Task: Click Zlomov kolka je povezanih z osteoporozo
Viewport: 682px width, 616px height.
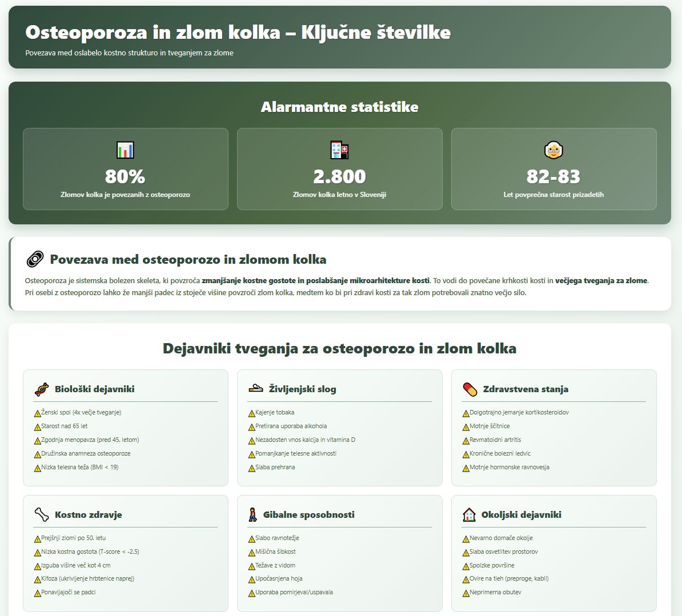Action: (125, 195)
